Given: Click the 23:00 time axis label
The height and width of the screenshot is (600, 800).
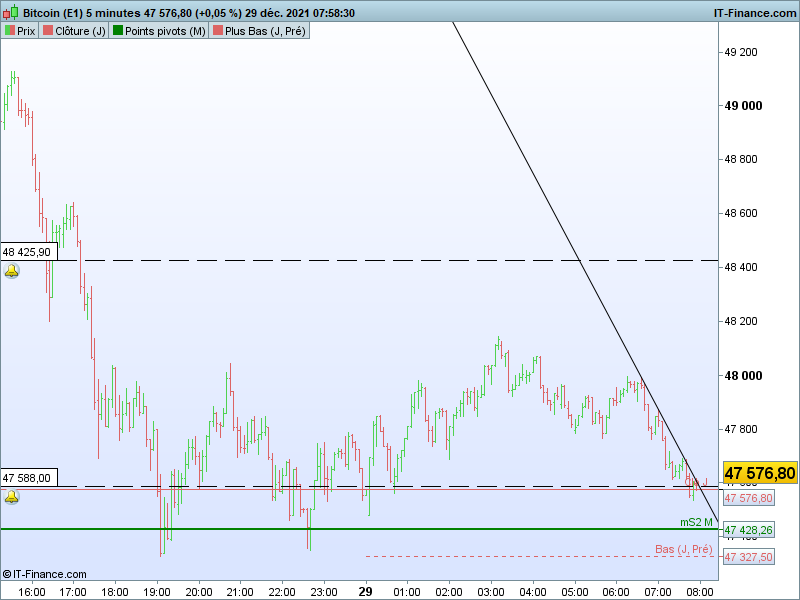Looking at the screenshot, I should click(324, 592).
